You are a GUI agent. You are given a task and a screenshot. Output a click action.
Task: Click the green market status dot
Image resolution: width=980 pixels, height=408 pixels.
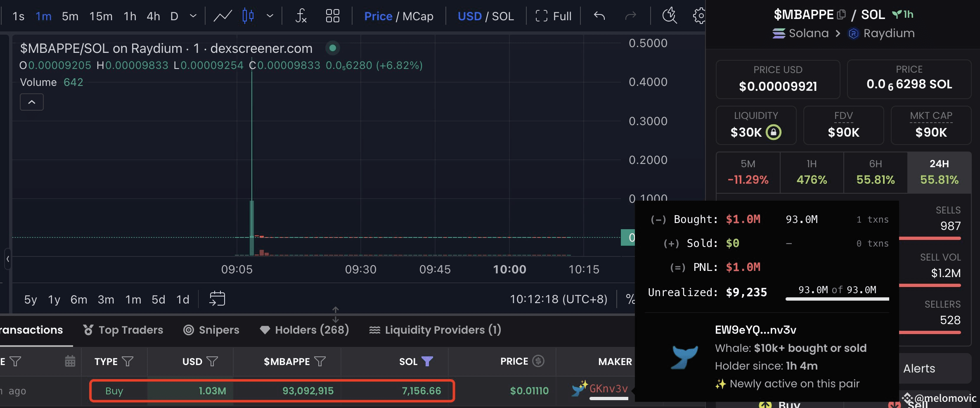click(332, 48)
